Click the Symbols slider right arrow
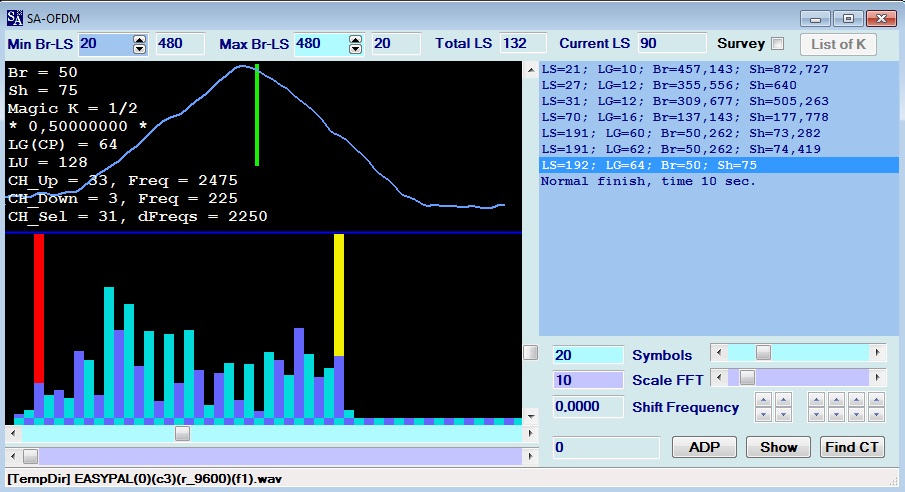 [878, 352]
